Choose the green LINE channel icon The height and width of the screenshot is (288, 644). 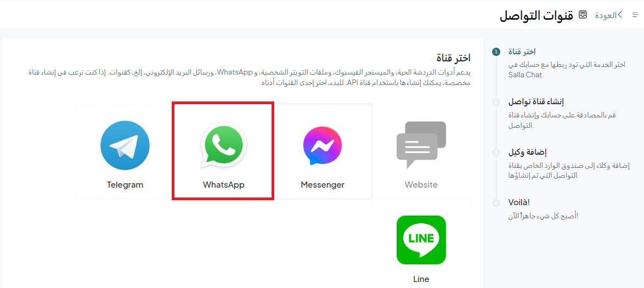[x=421, y=240]
